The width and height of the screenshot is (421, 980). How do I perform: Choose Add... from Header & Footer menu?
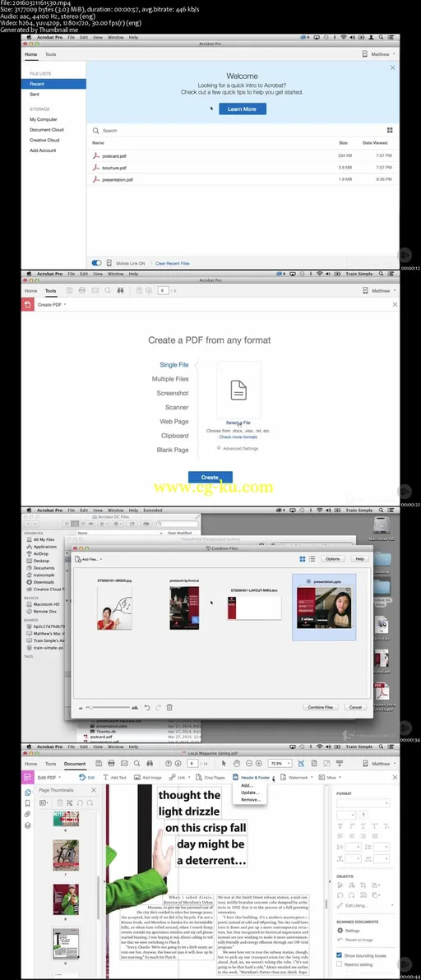pos(247,786)
